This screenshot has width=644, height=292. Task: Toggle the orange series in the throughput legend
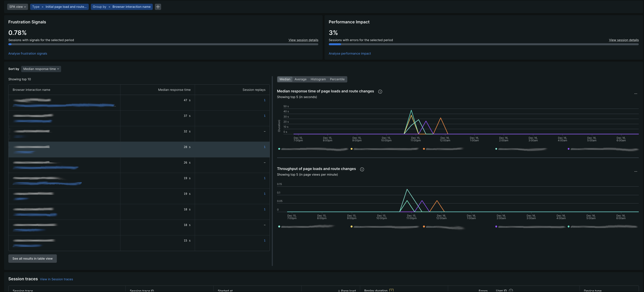424,227
